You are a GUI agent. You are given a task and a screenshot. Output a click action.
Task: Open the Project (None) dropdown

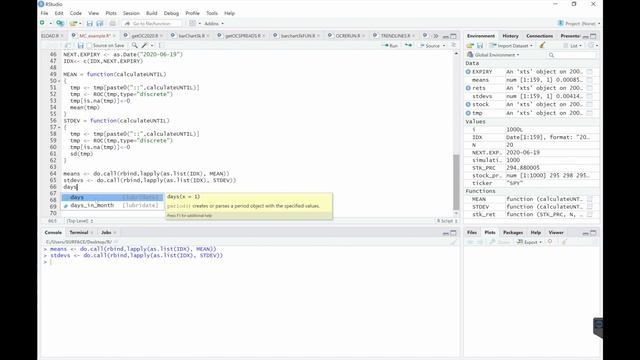(579, 23)
